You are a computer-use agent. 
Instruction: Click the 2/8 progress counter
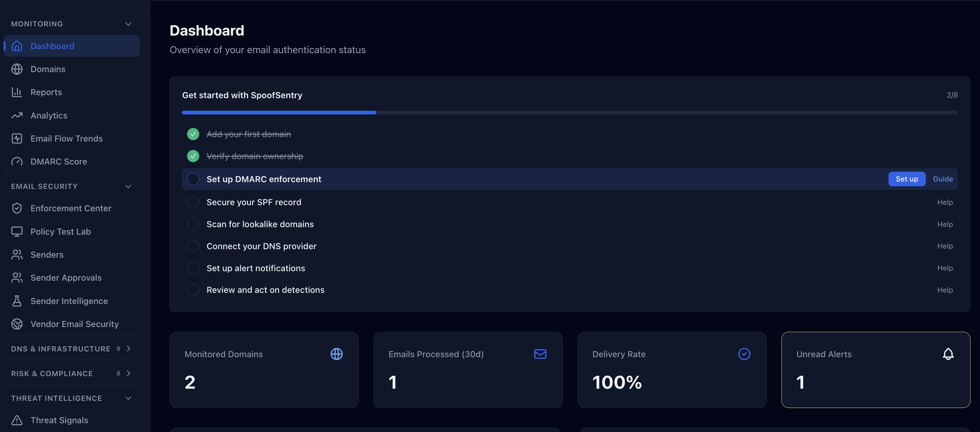click(952, 95)
